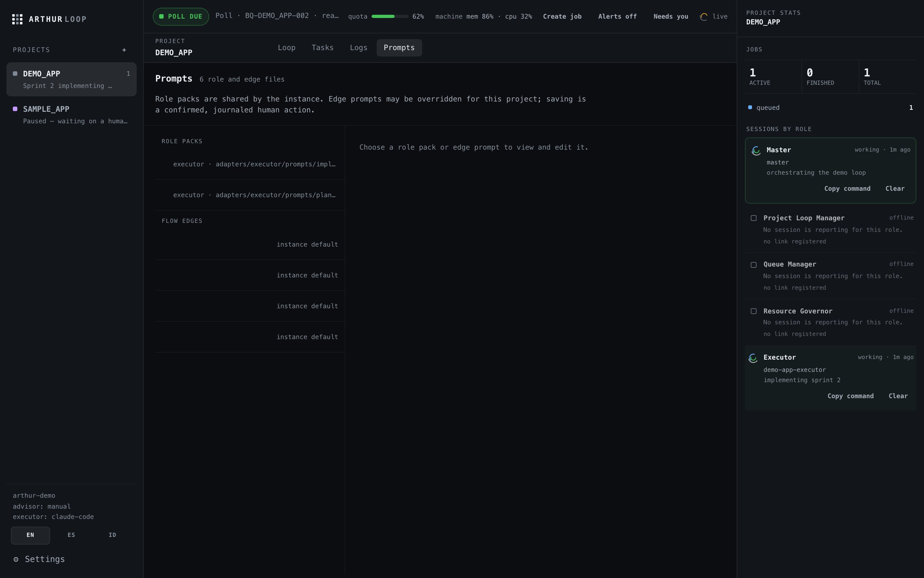The height and width of the screenshot is (578, 924).
Task: Click the 'executor: claude-code' text
Action: [53, 517]
